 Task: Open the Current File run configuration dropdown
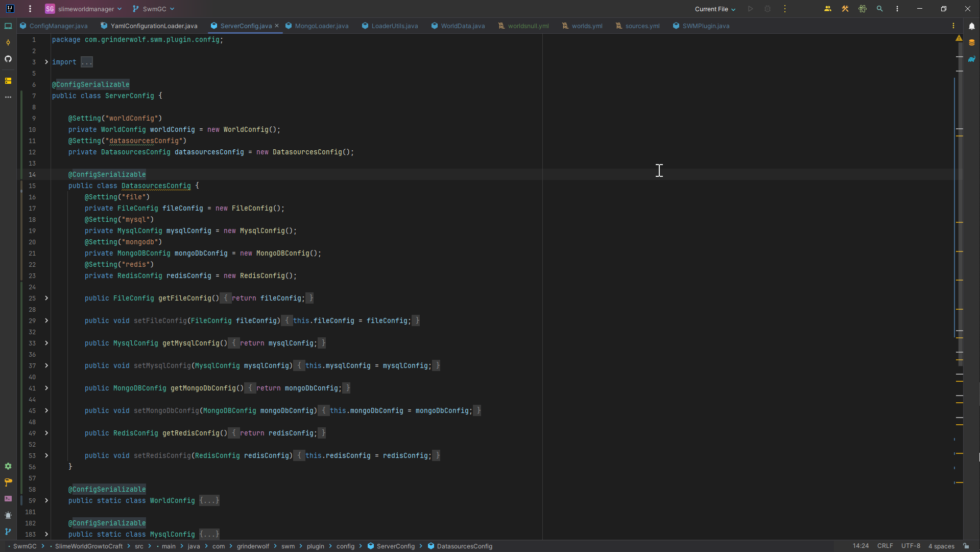coord(715,9)
